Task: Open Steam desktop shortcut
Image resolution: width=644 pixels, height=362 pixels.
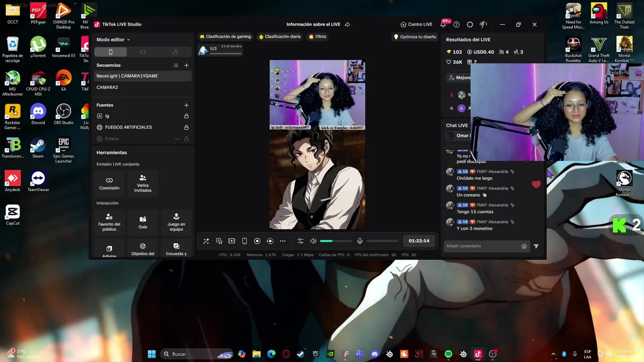Action: click(x=38, y=148)
